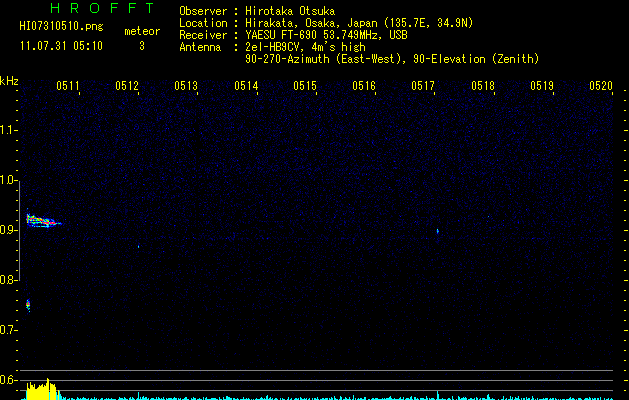Click the 0.7 kHz frequency label
629x400 pixels.
[9, 330]
